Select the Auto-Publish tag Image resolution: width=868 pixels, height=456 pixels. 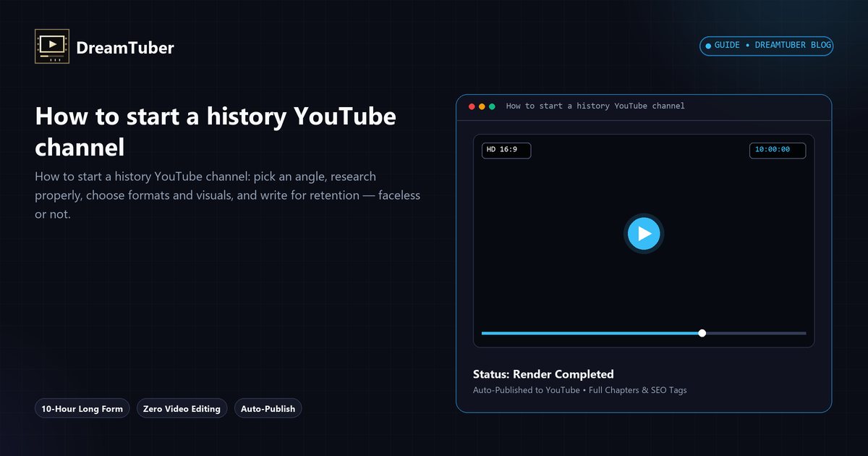268,409
